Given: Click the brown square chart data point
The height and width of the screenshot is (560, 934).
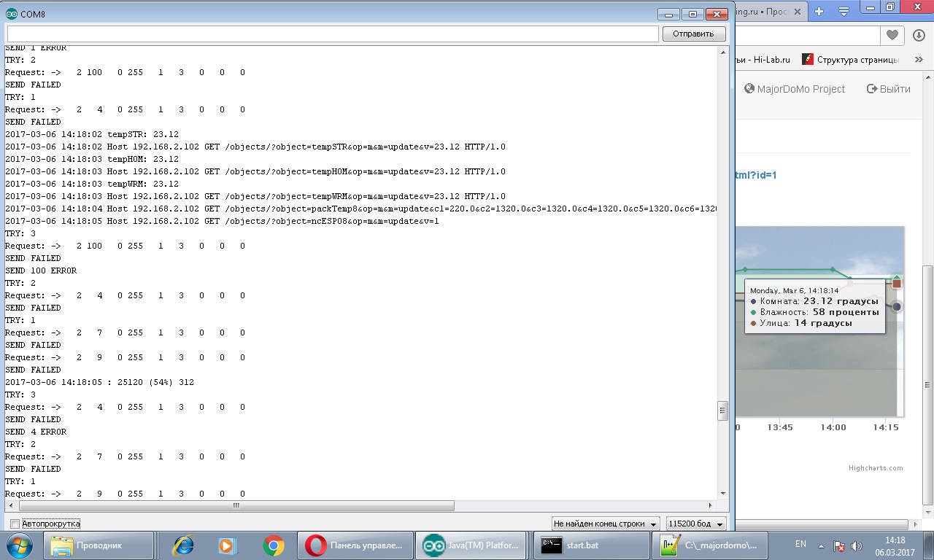Looking at the screenshot, I should (897, 283).
